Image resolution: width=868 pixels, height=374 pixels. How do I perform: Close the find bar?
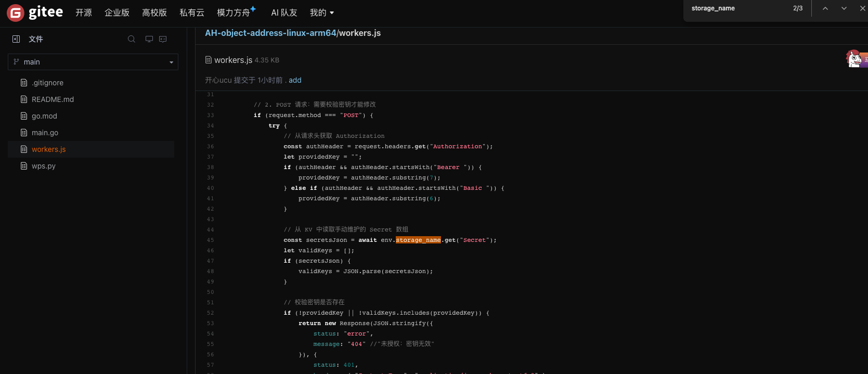tap(862, 8)
